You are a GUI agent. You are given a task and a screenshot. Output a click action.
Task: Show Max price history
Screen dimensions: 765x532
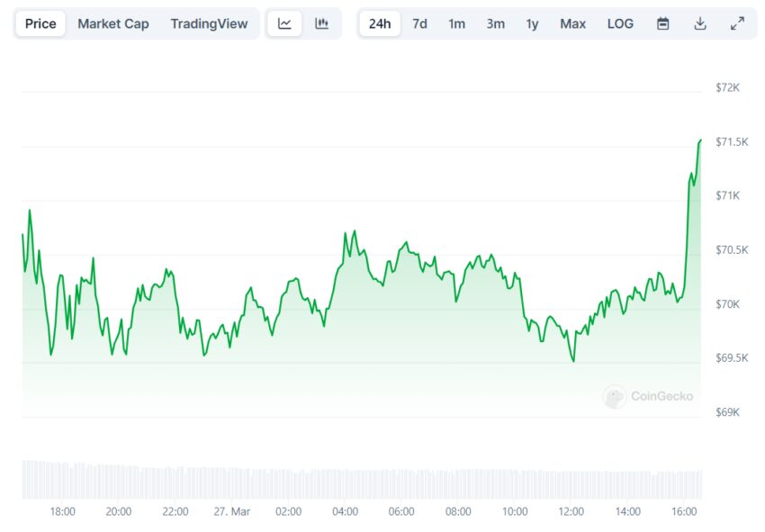tap(572, 23)
